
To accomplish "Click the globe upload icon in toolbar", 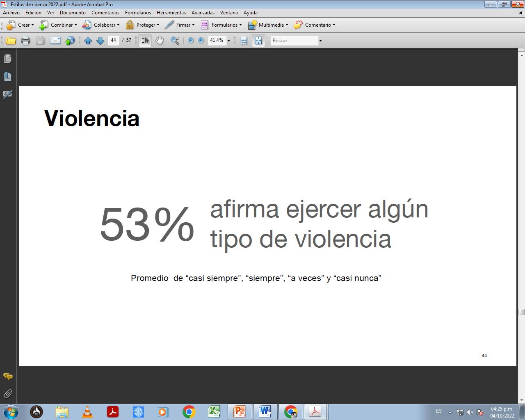I will (70, 41).
